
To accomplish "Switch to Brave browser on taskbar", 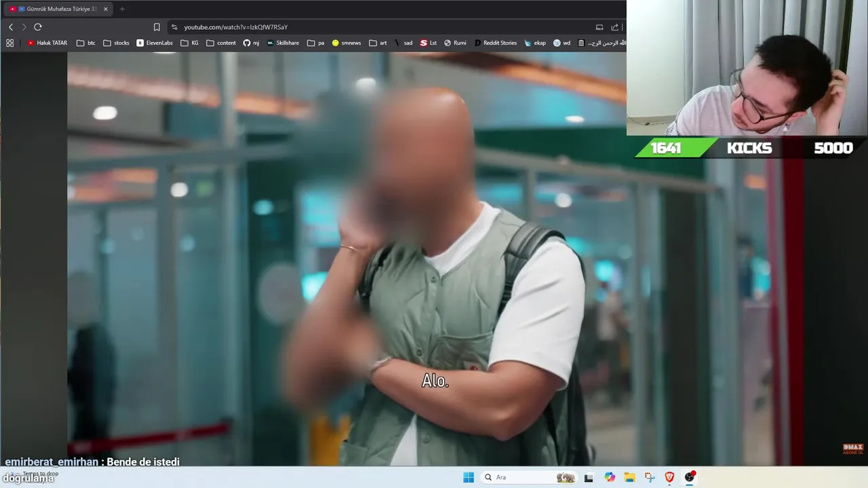I will (669, 477).
